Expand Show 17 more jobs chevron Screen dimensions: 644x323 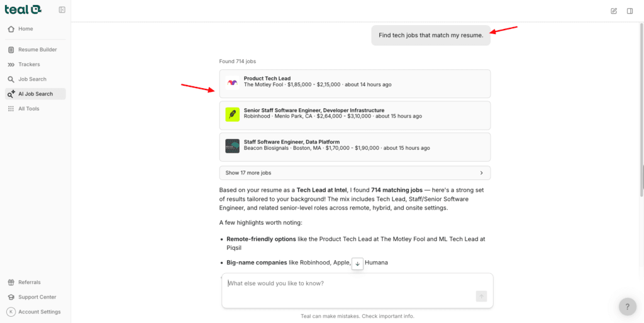coord(481,173)
